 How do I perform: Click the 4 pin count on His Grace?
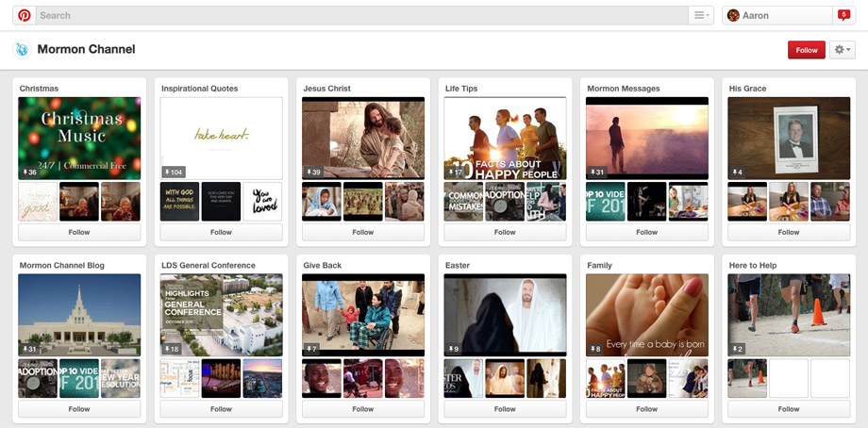737,172
